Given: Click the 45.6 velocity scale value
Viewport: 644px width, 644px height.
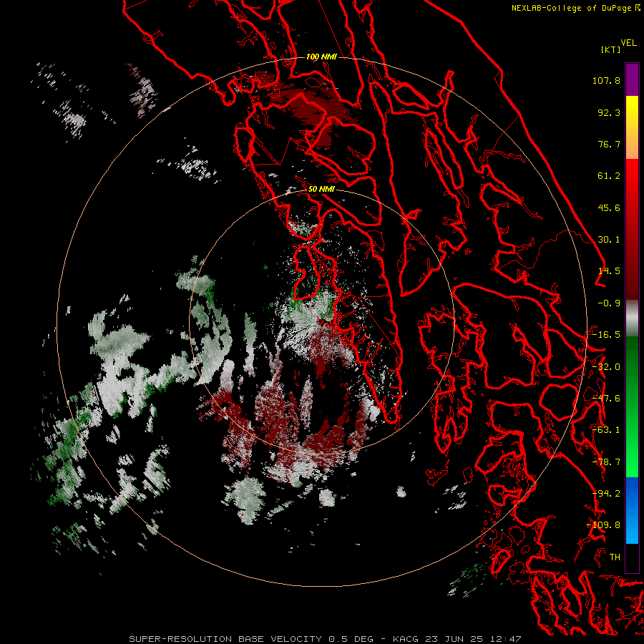Looking at the screenshot, I should click(x=609, y=208).
